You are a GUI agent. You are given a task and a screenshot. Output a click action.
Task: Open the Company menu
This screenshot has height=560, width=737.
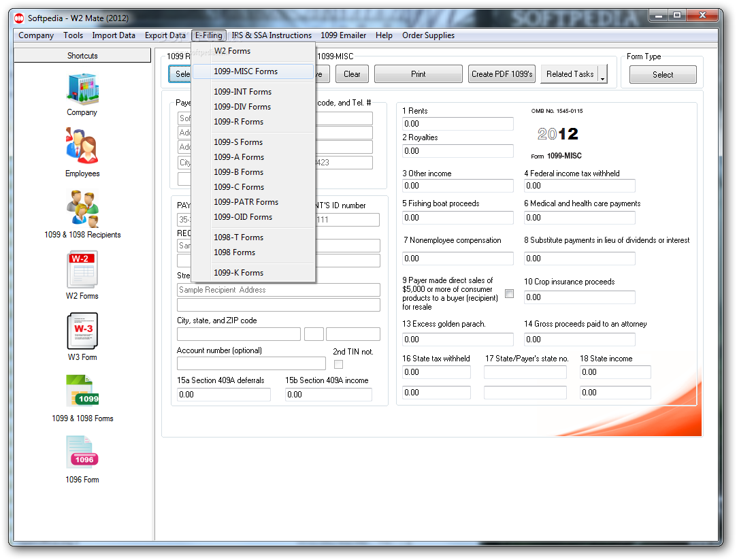point(36,35)
